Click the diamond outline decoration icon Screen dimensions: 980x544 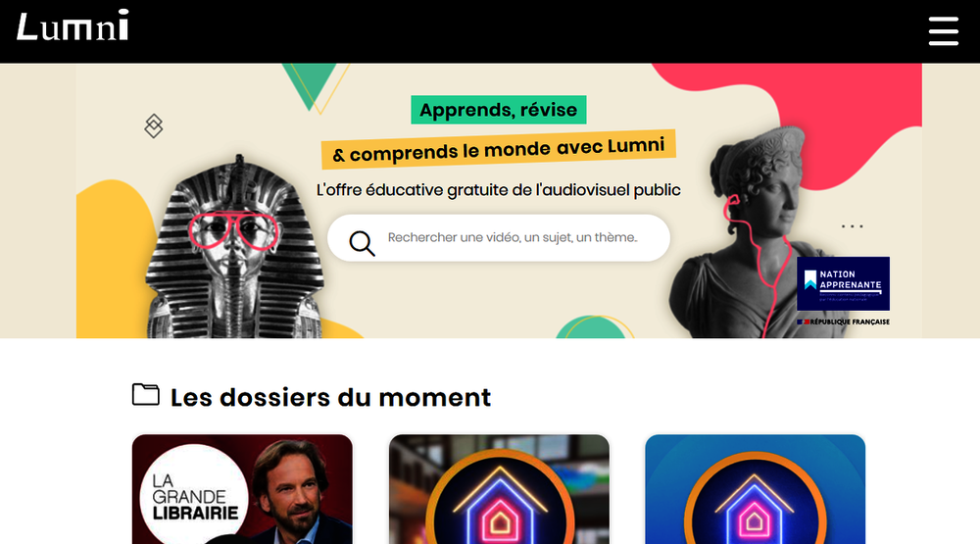154,125
